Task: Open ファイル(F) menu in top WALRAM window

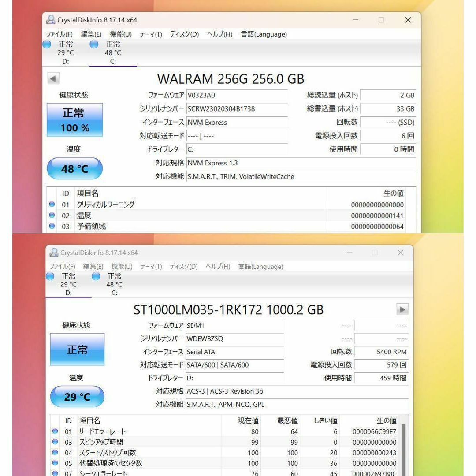Action: click(x=59, y=34)
